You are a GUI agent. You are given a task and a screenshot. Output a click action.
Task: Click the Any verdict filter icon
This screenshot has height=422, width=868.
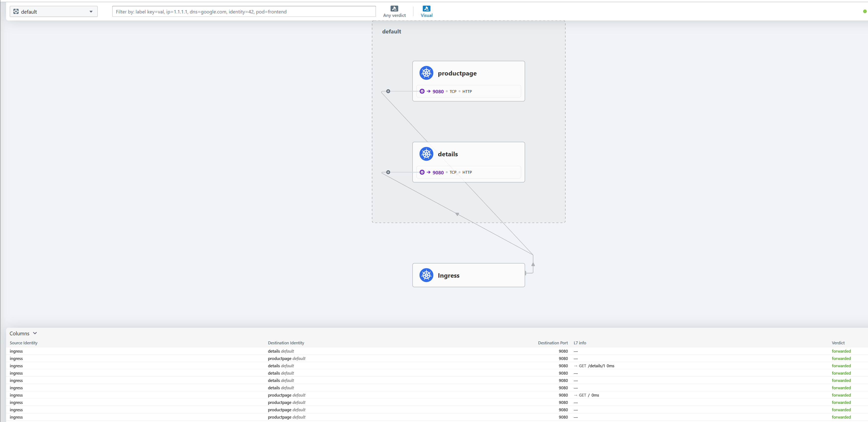point(394,9)
